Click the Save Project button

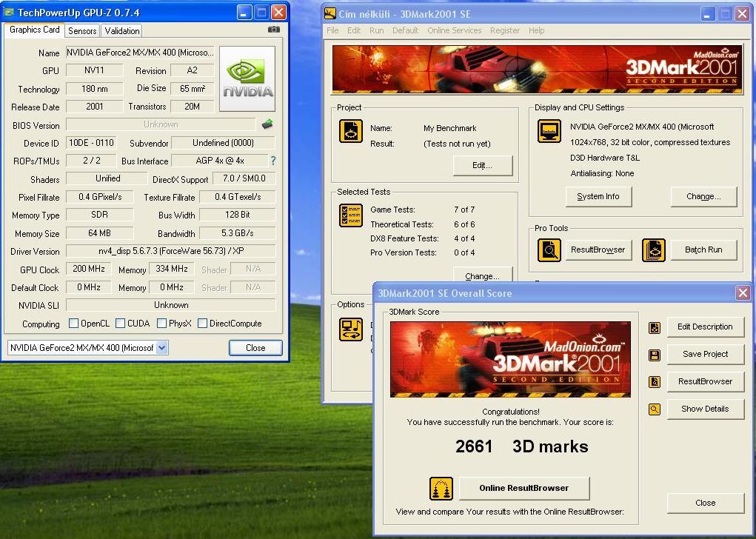pyautogui.click(x=705, y=355)
